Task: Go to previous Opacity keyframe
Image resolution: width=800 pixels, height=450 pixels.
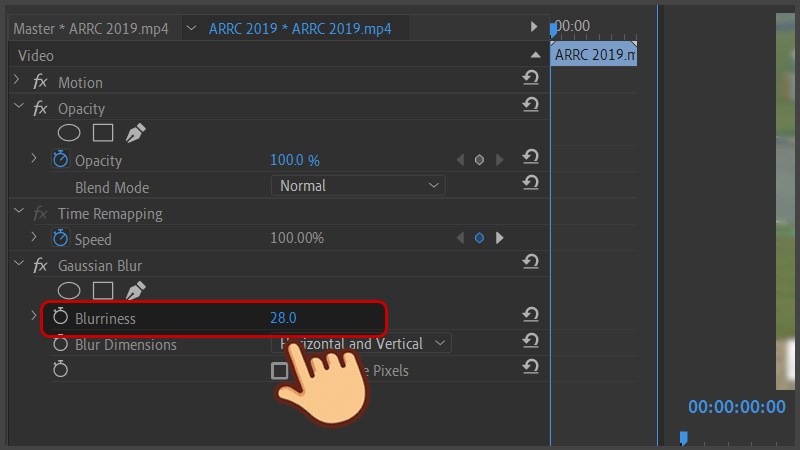Action: 460,160
